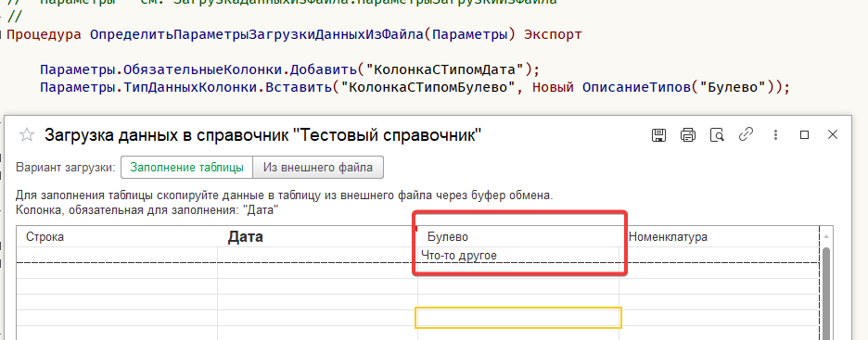Click the "КолонкаСТипомДата" string in code
This screenshot has width=868, height=340.
pos(445,70)
